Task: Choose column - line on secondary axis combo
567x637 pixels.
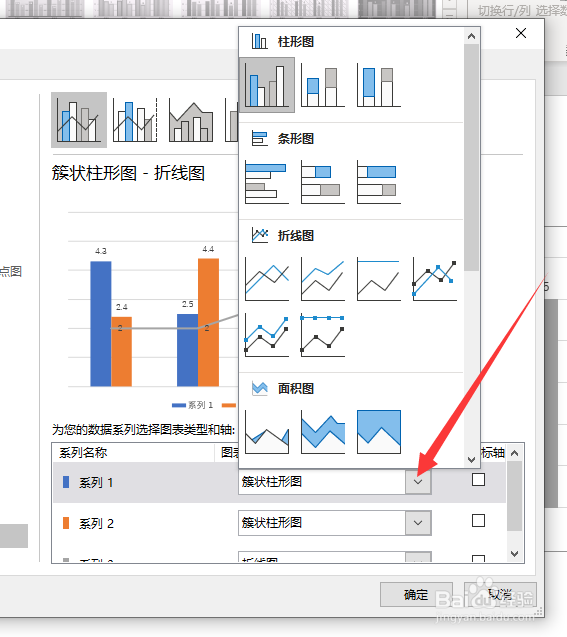Action: [135, 120]
